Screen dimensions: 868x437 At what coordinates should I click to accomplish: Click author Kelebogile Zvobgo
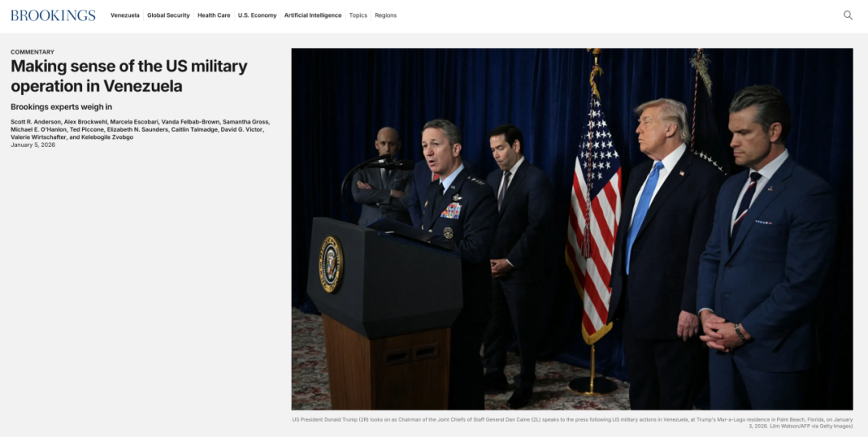point(108,137)
